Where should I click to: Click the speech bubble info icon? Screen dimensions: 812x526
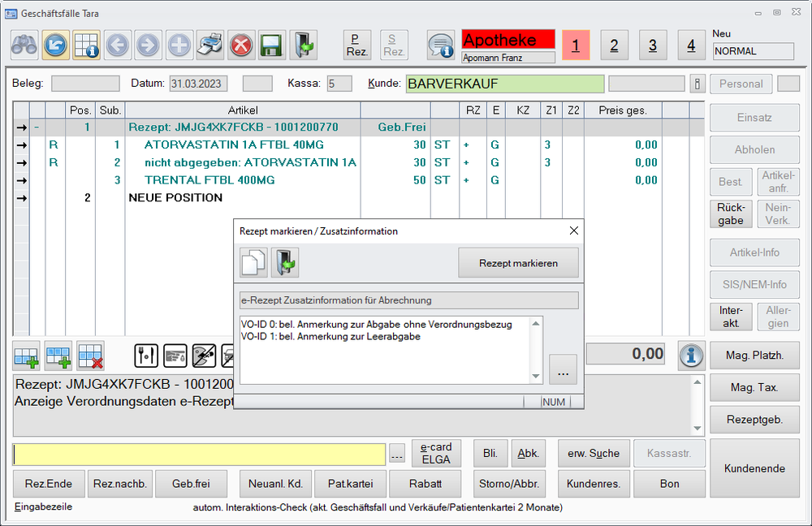click(441, 45)
